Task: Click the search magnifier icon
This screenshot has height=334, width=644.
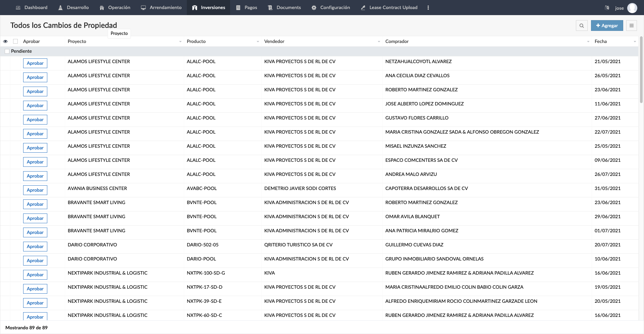Action: pos(582,26)
